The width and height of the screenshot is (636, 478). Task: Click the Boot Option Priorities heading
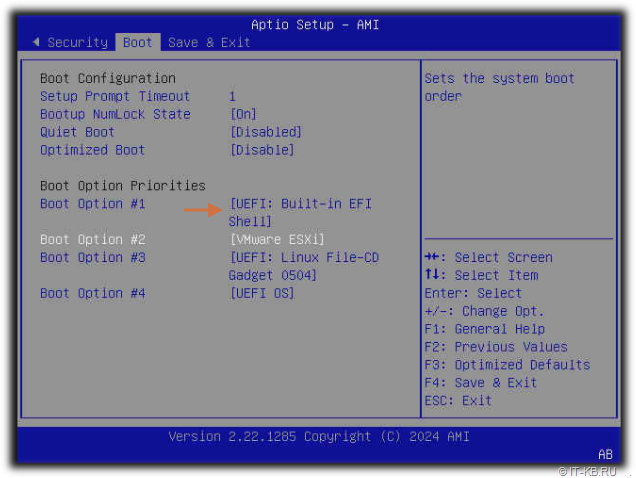(122, 185)
